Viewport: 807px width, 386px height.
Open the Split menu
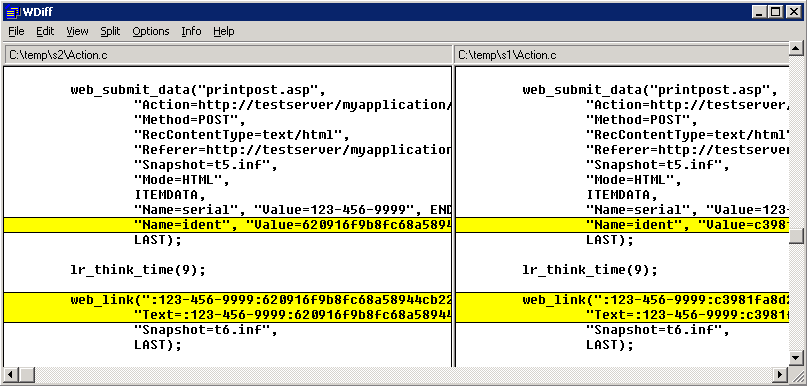[110, 31]
